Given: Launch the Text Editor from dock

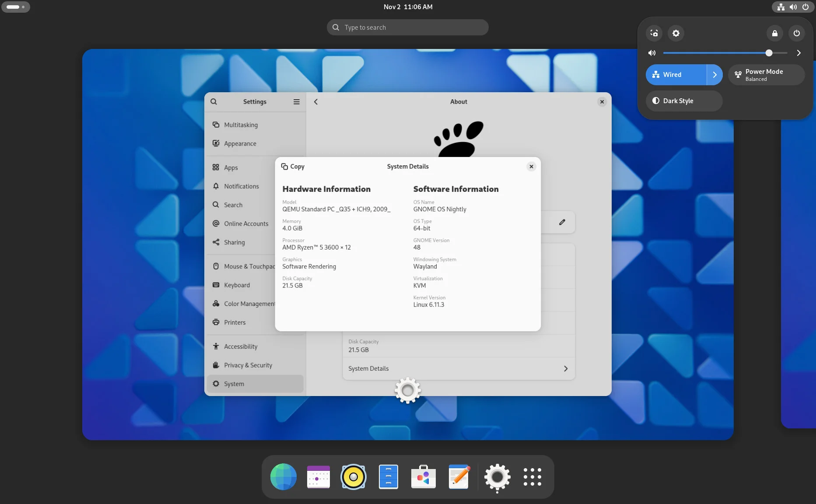Looking at the screenshot, I should (x=459, y=476).
